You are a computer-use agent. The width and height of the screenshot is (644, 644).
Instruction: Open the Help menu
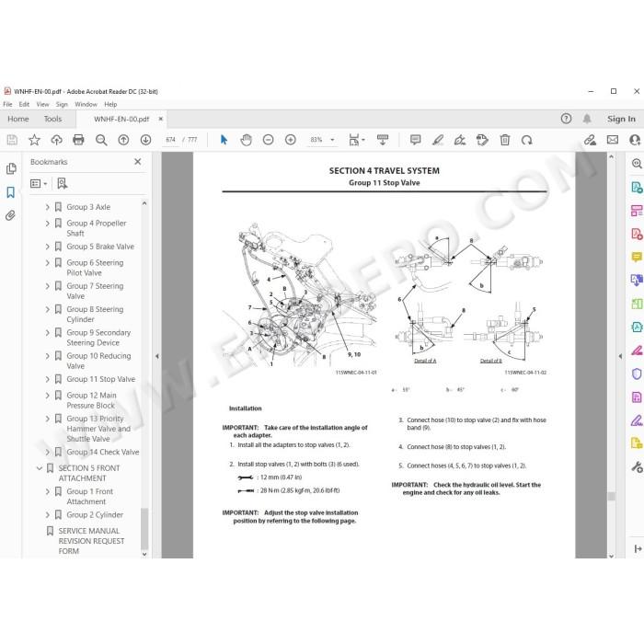click(x=110, y=104)
